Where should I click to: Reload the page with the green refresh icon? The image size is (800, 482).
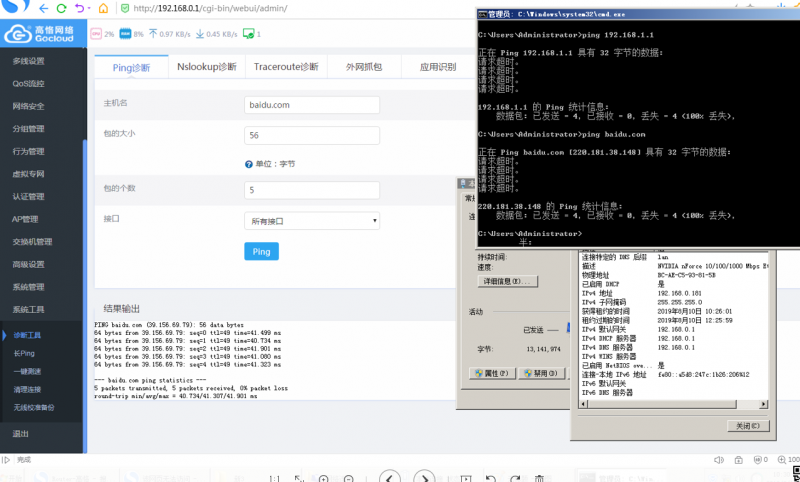61,8
